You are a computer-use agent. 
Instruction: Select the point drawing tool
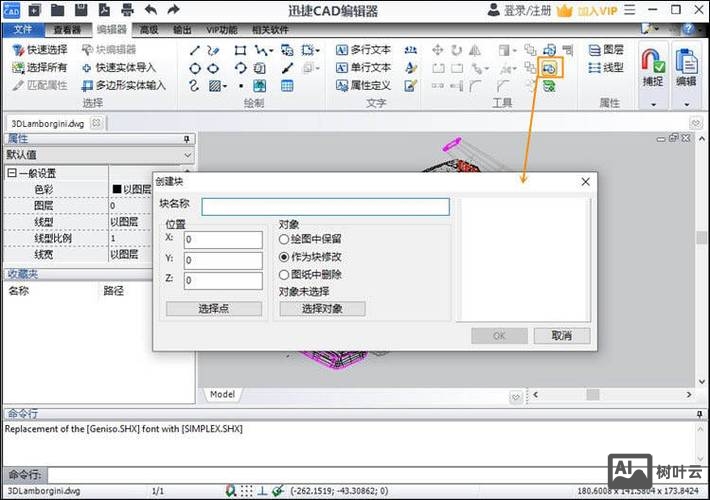coord(241,86)
